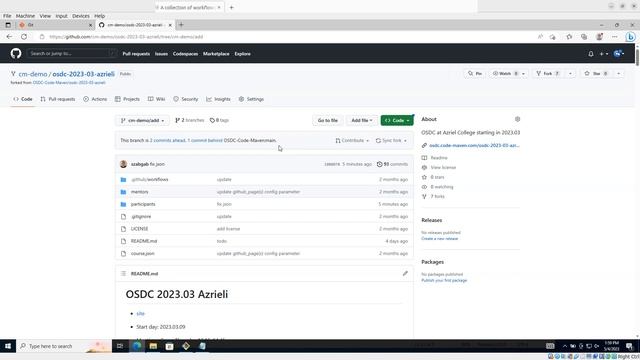Viewport: 640px width, 360px height.
Task: Open the README.md file in list
Action: click(x=144, y=241)
